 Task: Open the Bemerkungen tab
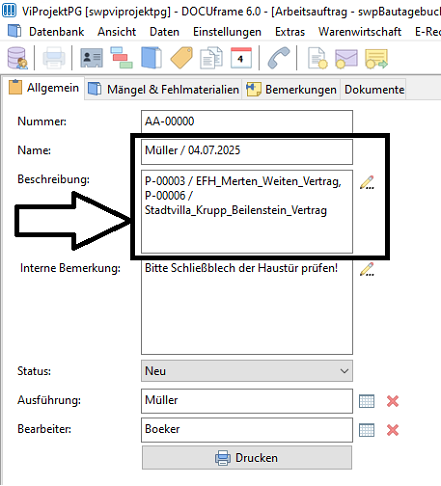coord(291,89)
